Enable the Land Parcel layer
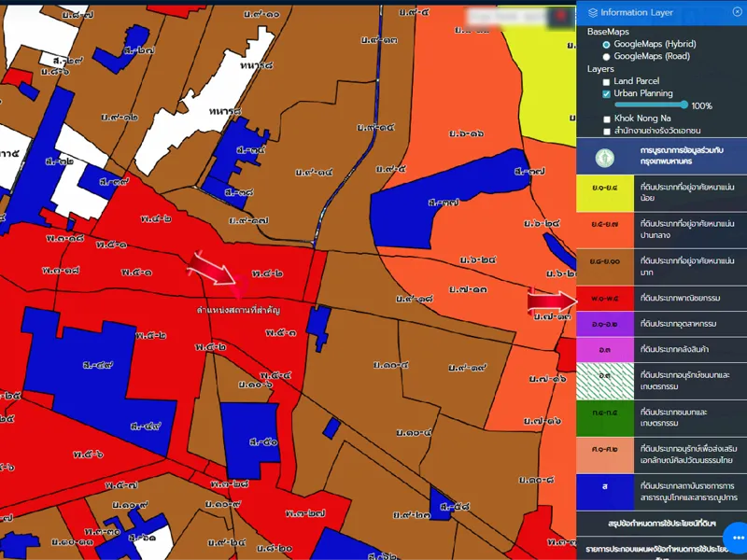The image size is (747, 560). coord(607,82)
